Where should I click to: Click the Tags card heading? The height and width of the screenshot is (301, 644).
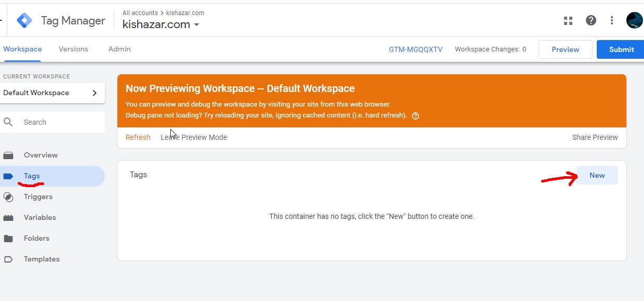tap(139, 175)
